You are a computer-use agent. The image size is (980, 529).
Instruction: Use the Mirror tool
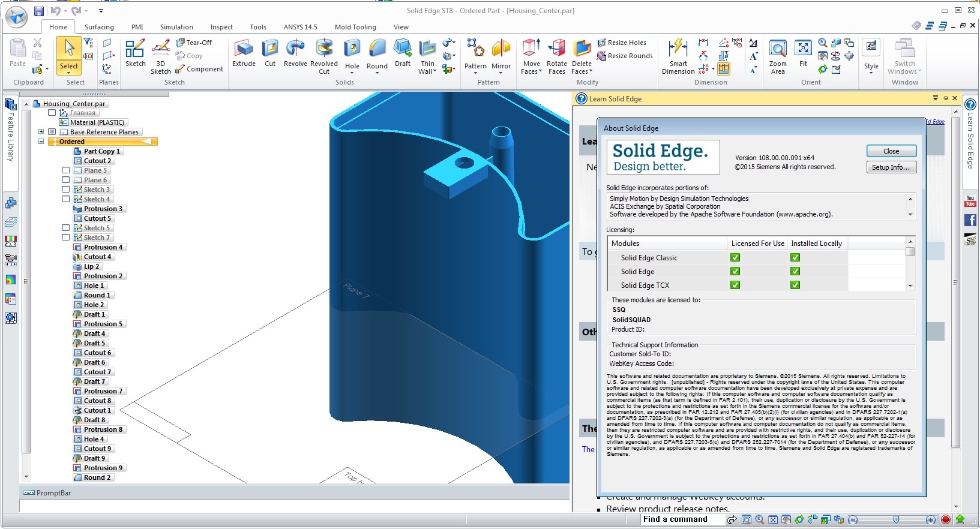point(501,53)
